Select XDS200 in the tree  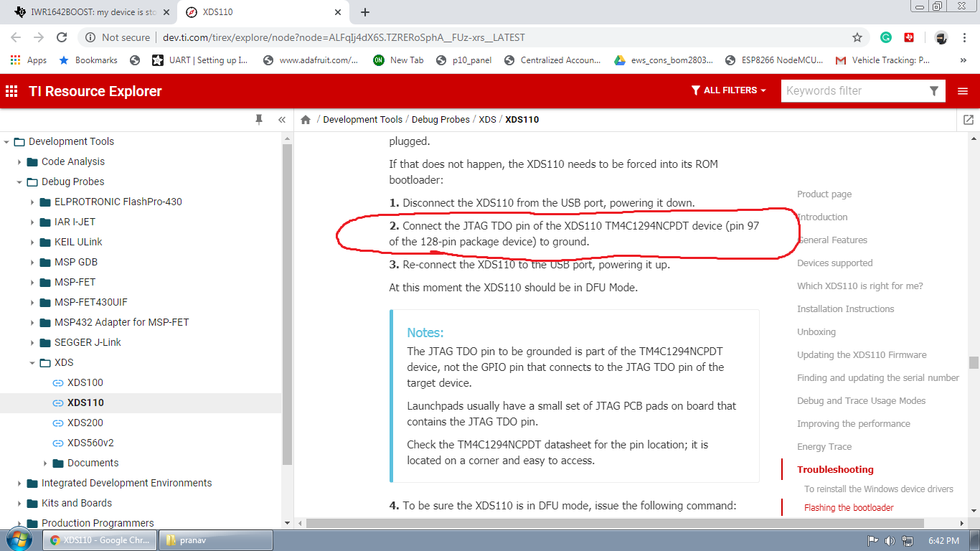click(x=85, y=423)
